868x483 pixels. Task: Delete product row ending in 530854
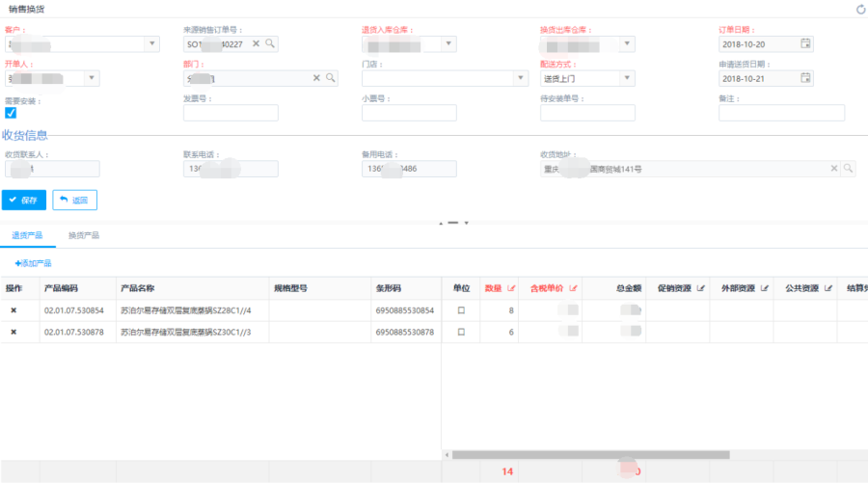point(14,310)
